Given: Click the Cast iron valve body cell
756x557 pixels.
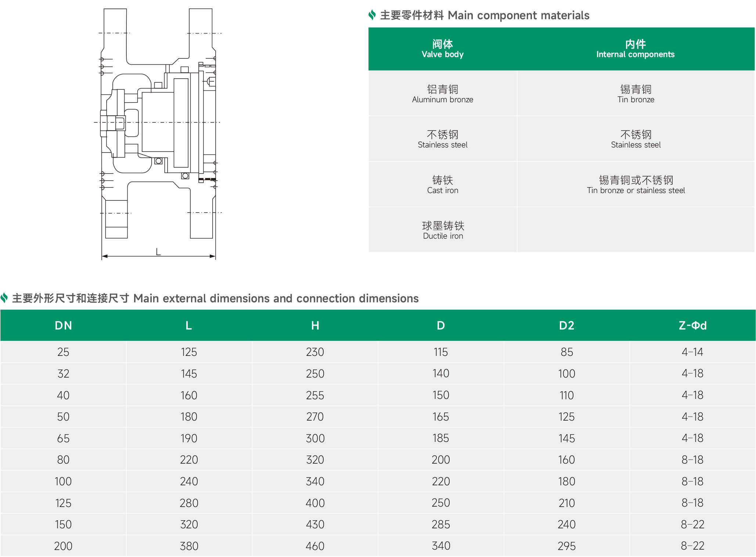Looking at the screenshot, I should (x=442, y=185).
